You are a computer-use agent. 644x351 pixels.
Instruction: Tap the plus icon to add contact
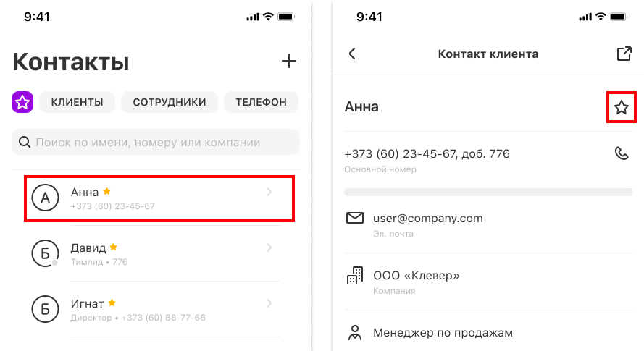pyautogui.click(x=289, y=62)
